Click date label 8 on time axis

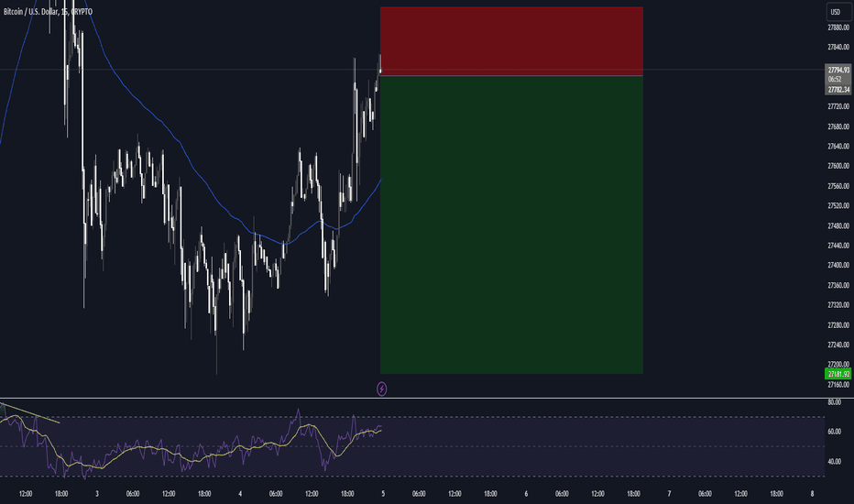coord(812,494)
